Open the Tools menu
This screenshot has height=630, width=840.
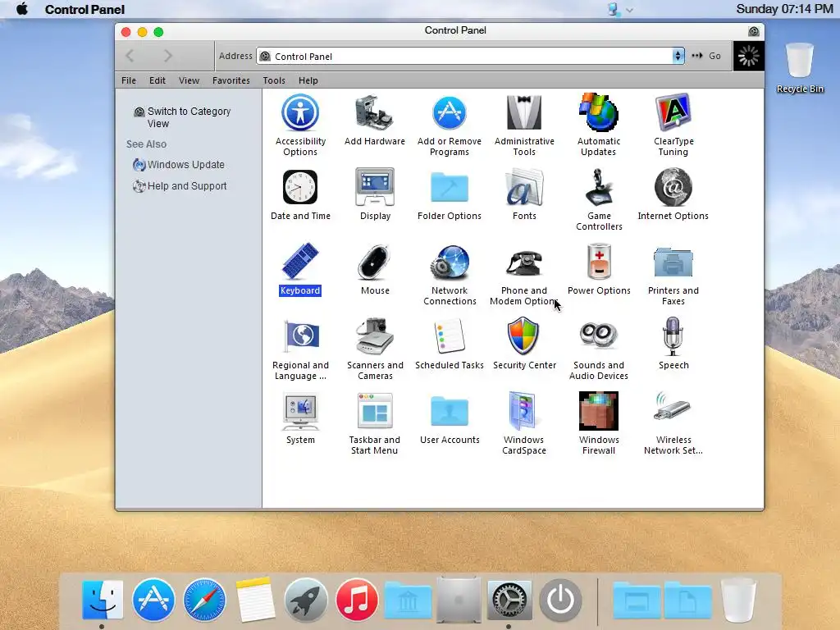pos(274,80)
